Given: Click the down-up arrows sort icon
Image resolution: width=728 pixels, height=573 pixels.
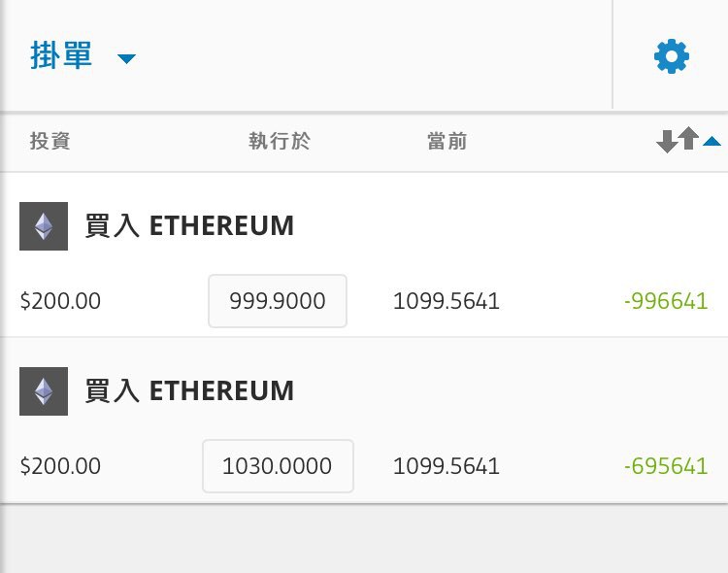Looking at the screenshot, I should click(x=678, y=141).
